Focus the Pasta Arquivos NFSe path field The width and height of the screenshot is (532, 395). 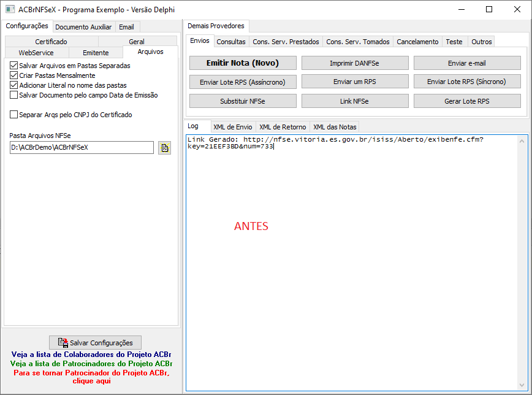[x=82, y=147]
